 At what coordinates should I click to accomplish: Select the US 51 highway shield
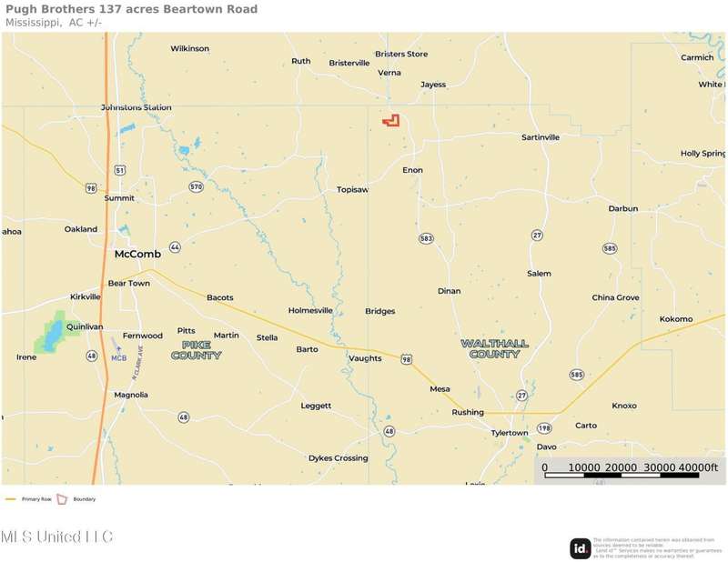pyautogui.click(x=120, y=170)
